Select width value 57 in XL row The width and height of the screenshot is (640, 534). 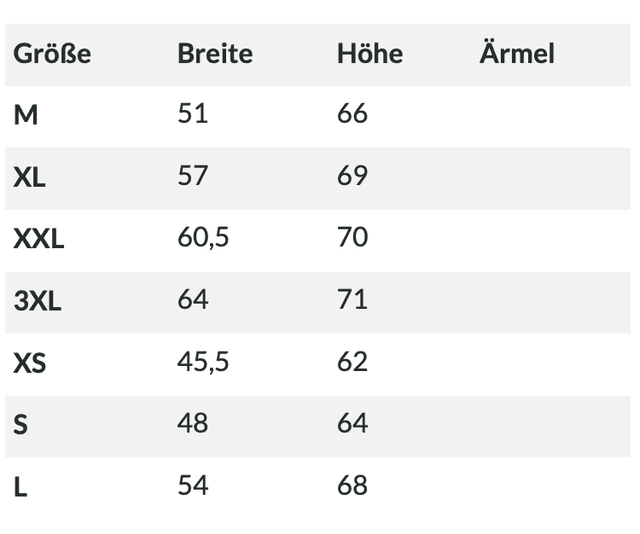point(193,176)
